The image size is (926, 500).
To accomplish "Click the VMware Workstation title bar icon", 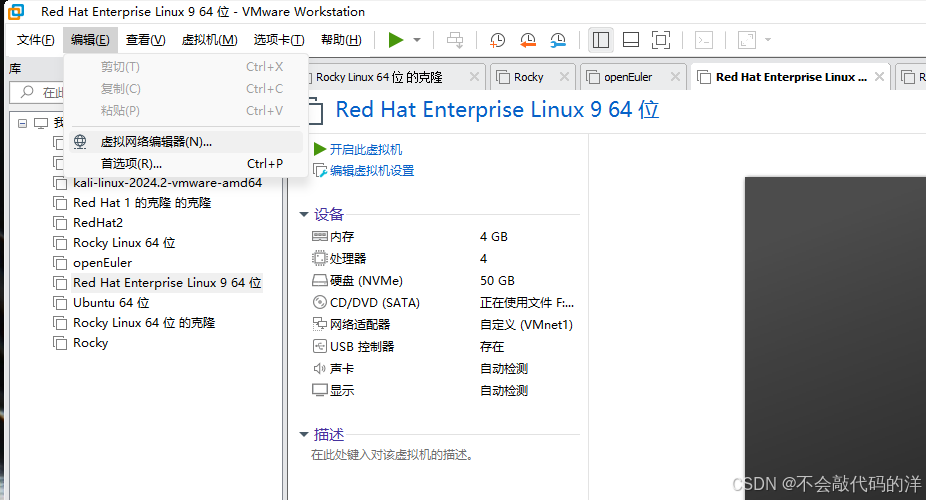I will [x=17, y=11].
